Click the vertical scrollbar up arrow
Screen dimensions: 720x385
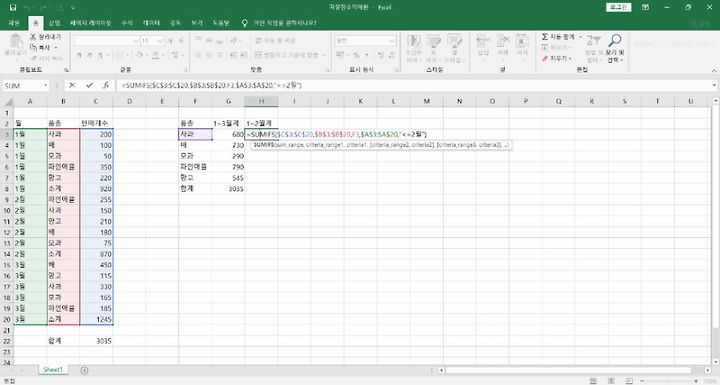point(715,101)
